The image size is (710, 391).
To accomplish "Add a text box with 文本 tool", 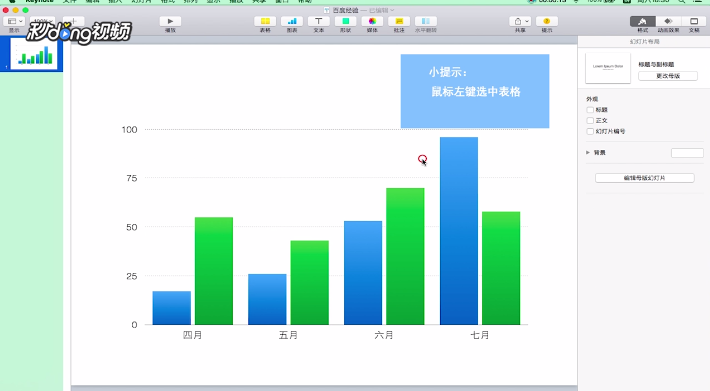I will (319, 21).
